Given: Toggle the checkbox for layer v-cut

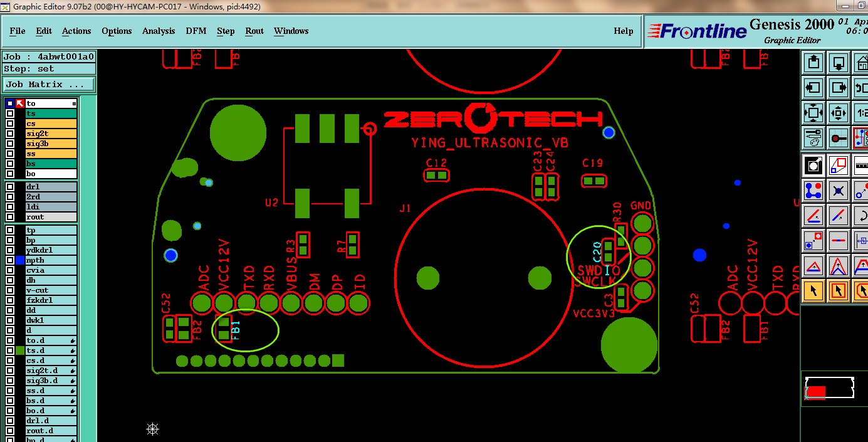Looking at the screenshot, I should [x=10, y=290].
